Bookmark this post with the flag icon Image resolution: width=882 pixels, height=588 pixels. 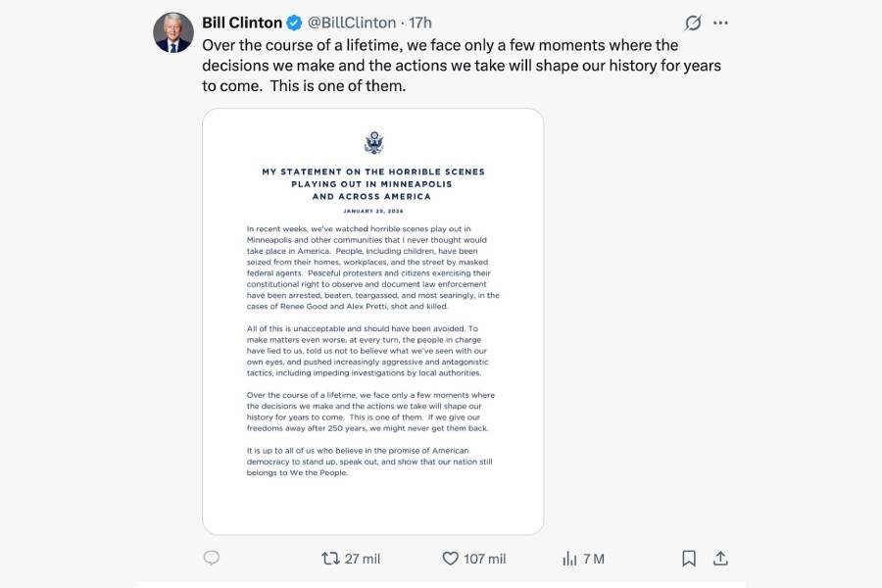click(x=688, y=558)
